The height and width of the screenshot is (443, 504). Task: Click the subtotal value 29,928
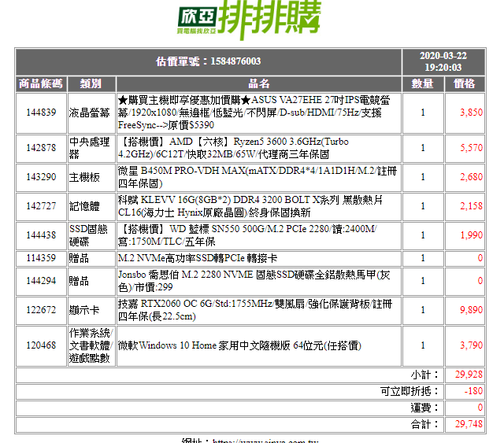[x=469, y=375]
